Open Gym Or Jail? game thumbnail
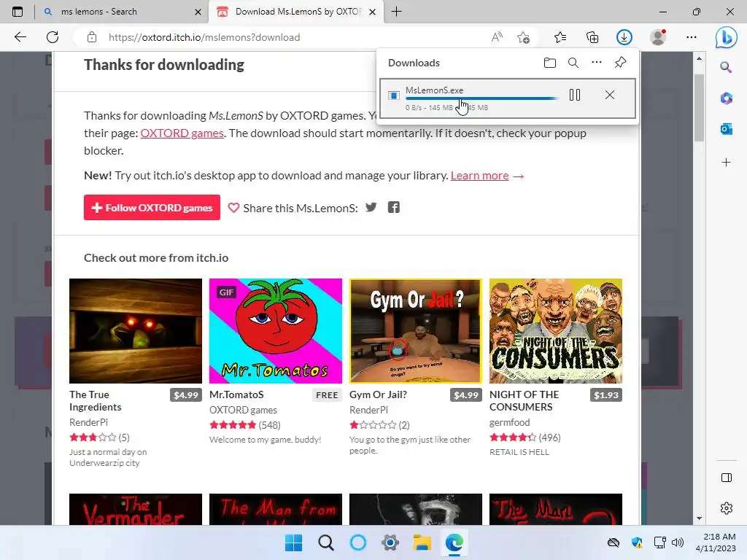 tap(415, 331)
